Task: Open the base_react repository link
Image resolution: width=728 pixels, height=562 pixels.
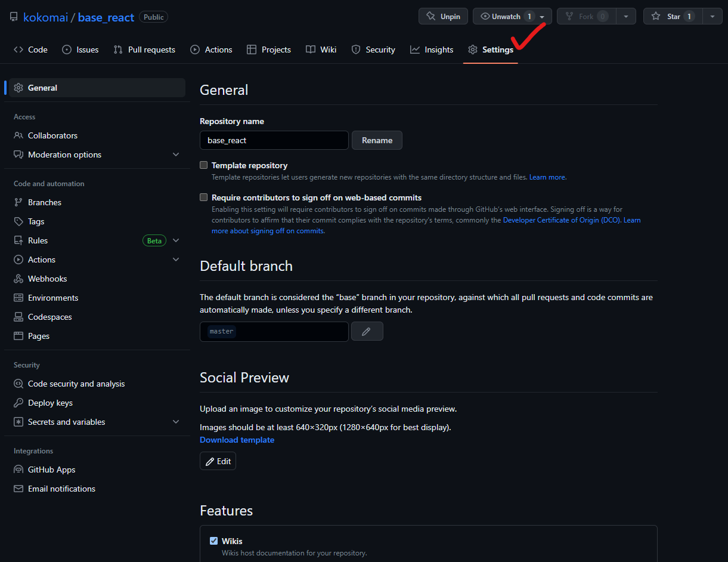Action: point(106,17)
